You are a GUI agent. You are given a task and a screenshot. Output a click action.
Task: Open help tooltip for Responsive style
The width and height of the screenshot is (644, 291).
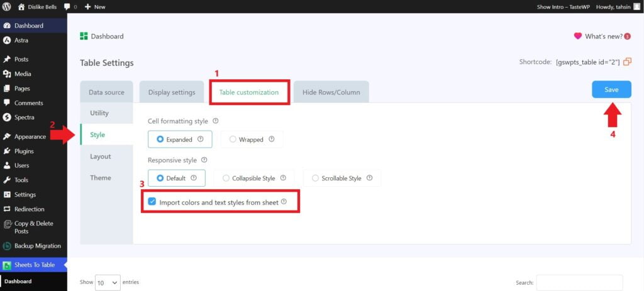(204, 160)
